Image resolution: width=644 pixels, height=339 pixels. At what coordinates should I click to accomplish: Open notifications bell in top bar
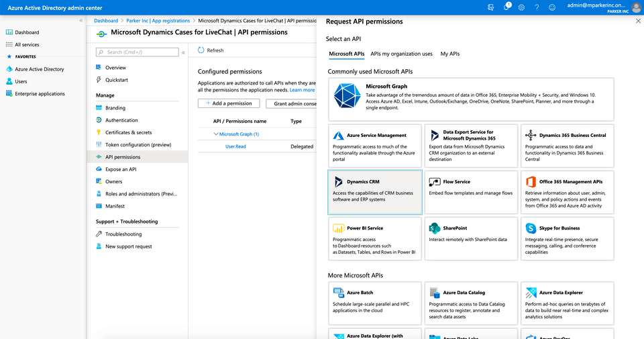pos(507,7)
